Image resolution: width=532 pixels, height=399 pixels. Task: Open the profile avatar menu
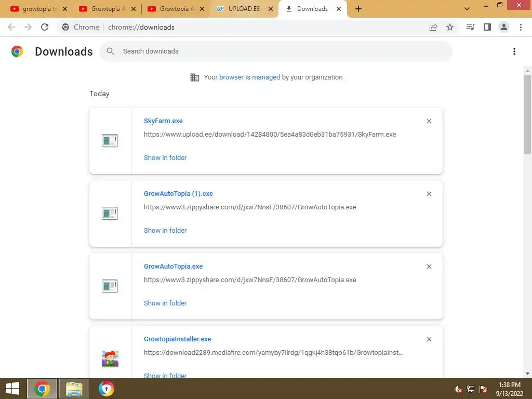(x=504, y=27)
